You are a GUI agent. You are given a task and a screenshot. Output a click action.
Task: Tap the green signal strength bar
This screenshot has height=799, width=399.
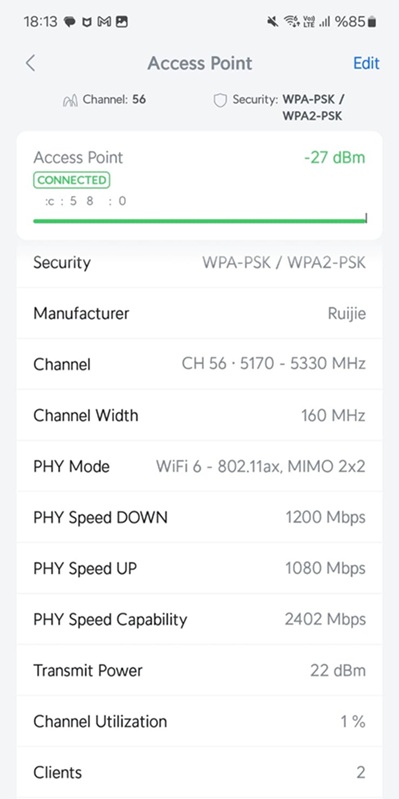pos(200,221)
